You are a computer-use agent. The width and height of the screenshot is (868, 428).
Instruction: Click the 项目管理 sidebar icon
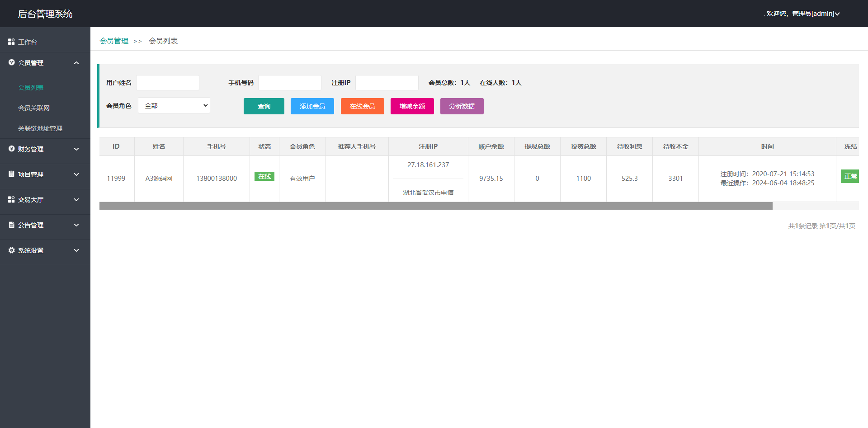11,174
